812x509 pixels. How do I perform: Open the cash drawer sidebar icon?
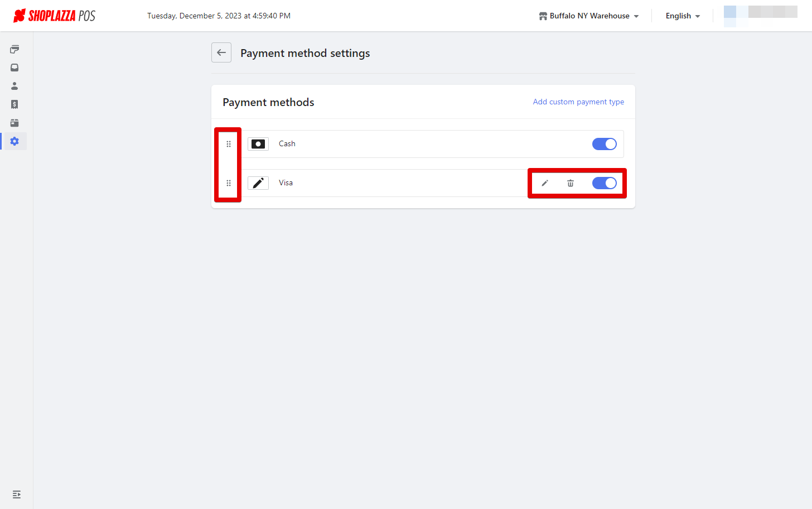(14, 123)
